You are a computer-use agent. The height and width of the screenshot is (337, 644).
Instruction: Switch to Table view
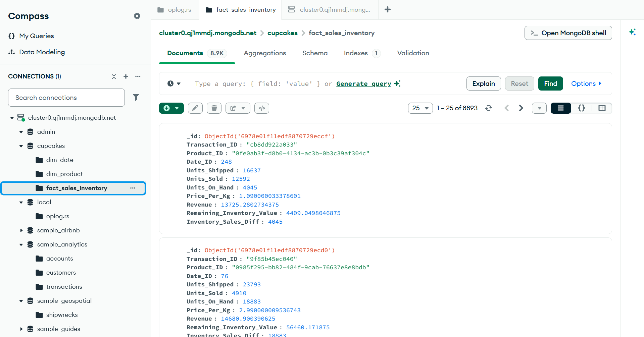(602, 108)
